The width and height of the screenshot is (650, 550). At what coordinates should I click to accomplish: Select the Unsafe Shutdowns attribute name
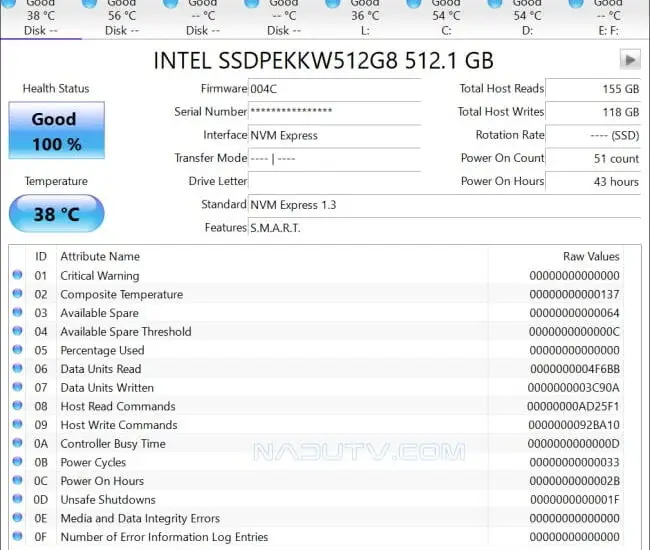108,499
